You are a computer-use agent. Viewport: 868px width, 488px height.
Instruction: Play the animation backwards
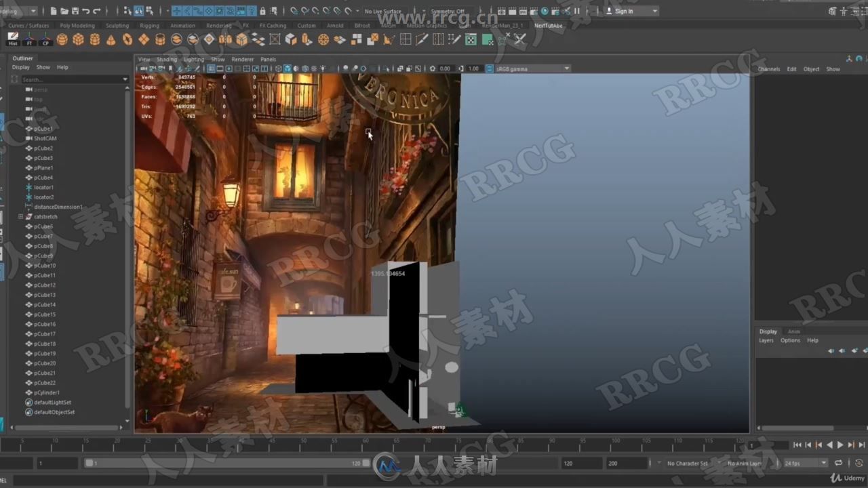[x=829, y=445]
